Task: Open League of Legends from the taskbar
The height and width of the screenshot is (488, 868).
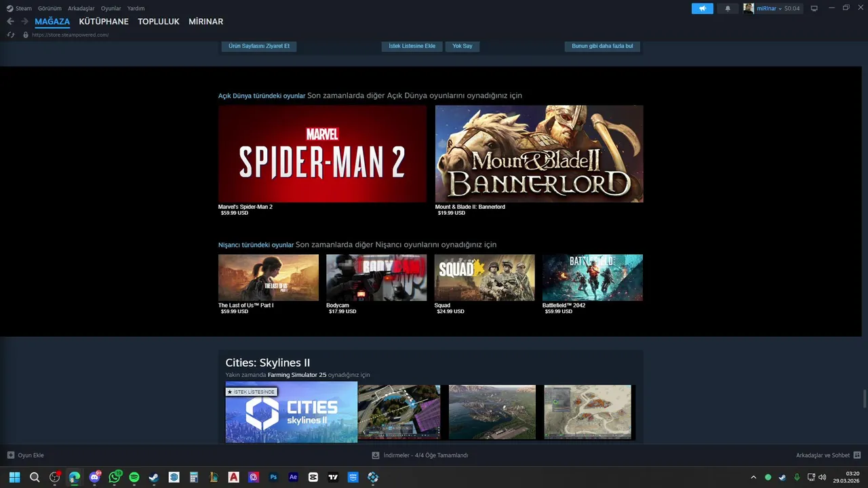Action: pos(214,477)
